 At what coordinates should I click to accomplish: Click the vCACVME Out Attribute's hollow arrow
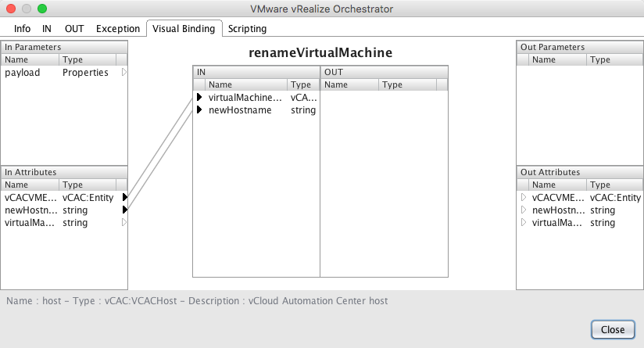tap(524, 198)
